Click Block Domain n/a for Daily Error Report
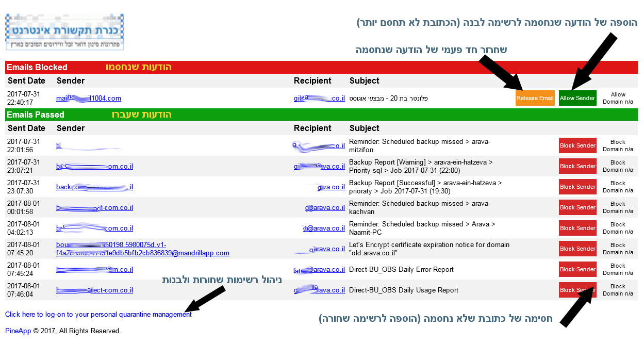The width and height of the screenshot is (644, 343). point(618,269)
